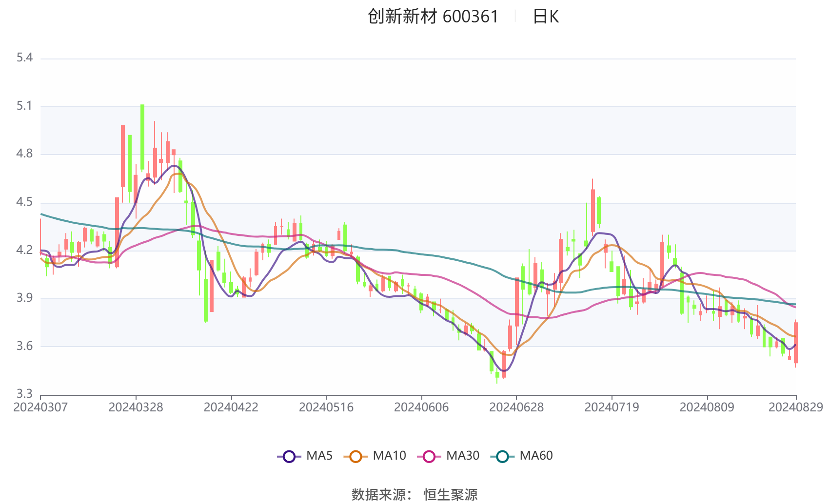Toggle the MA5 legend series
The height and width of the screenshot is (504, 829).
(305, 456)
